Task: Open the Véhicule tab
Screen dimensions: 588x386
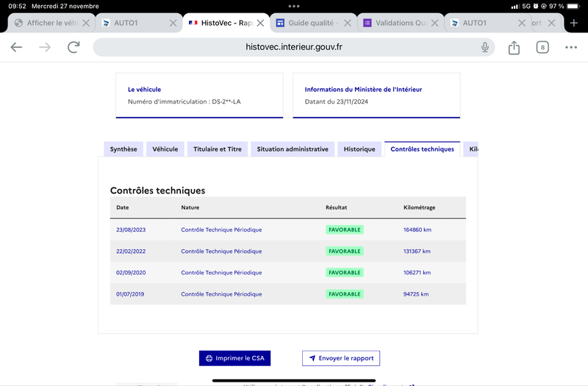Action: click(165, 149)
